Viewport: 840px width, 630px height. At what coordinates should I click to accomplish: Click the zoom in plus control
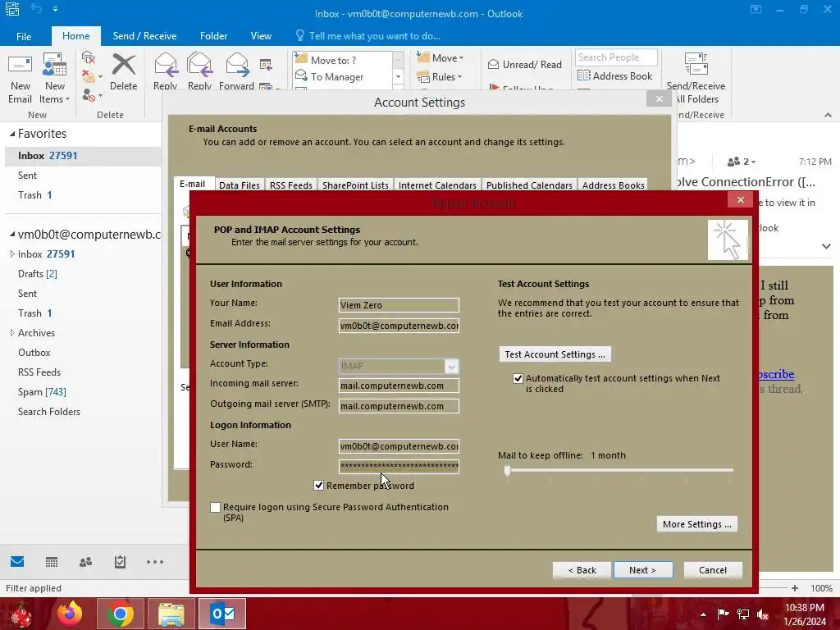[x=794, y=588]
